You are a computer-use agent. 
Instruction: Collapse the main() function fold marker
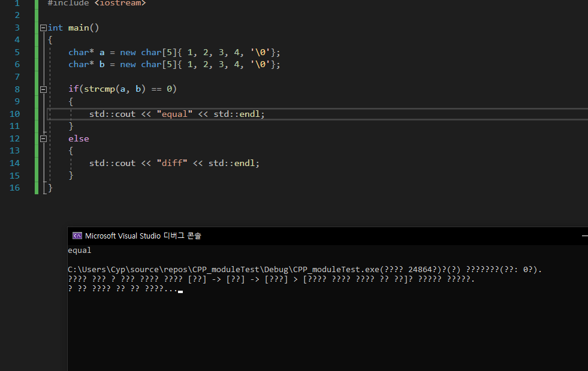[x=43, y=28]
